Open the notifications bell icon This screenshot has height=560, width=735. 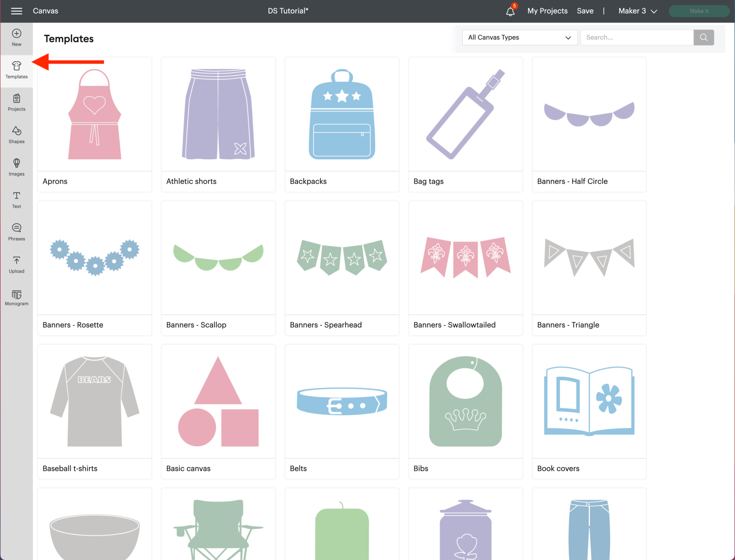tap(510, 11)
